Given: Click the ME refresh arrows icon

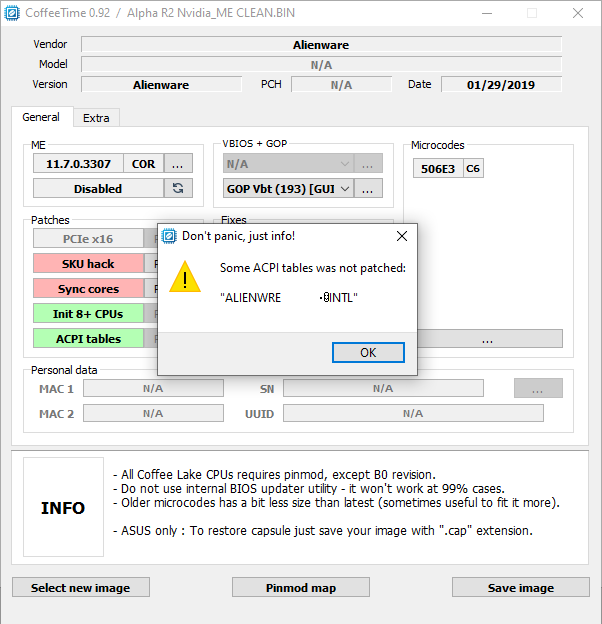Looking at the screenshot, I should click(x=178, y=189).
